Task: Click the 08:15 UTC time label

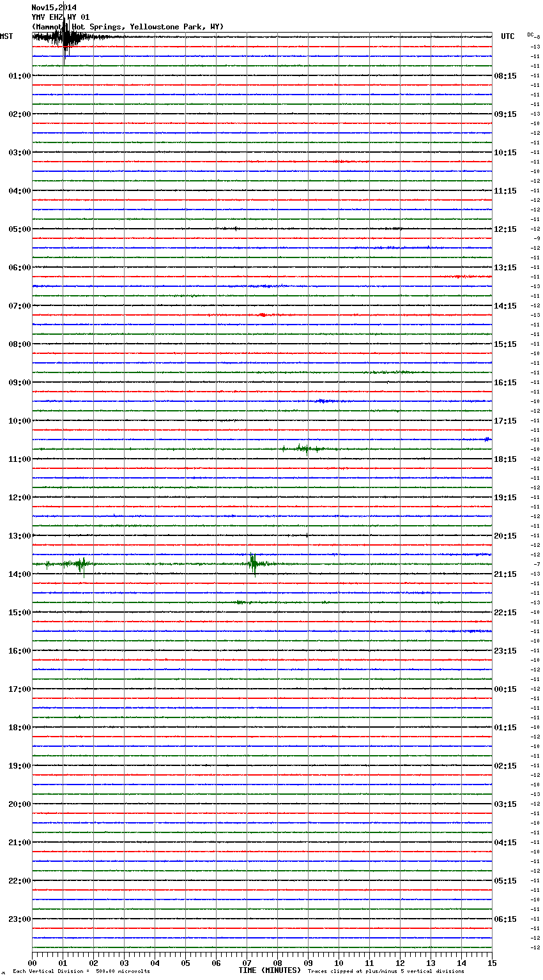Action: click(x=505, y=76)
